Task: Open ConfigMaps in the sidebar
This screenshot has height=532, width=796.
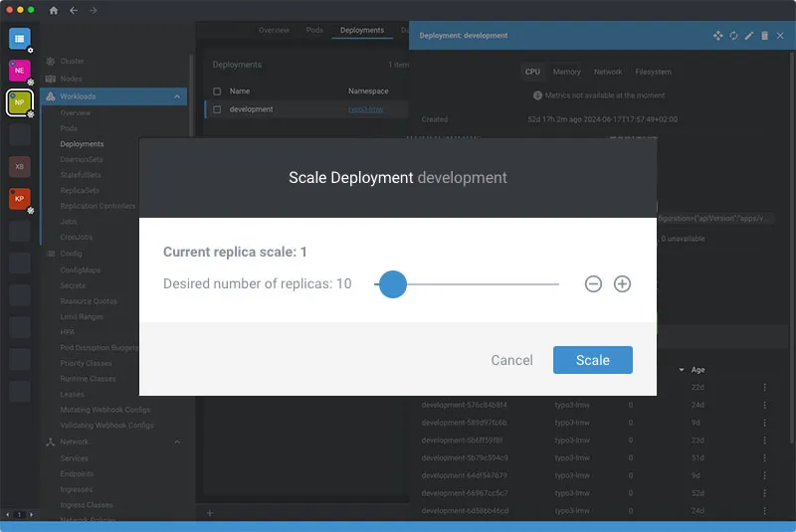Action: click(x=81, y=269)
